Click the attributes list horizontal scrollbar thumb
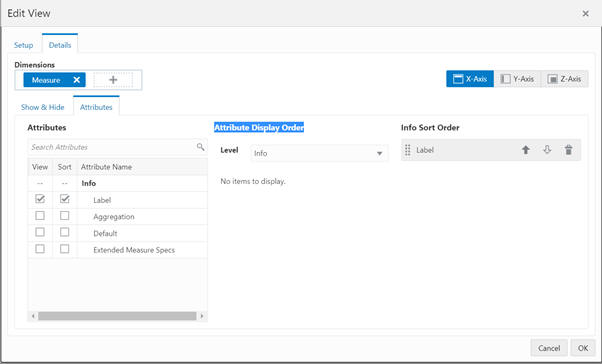602x364 pixels. coord(117,316)
